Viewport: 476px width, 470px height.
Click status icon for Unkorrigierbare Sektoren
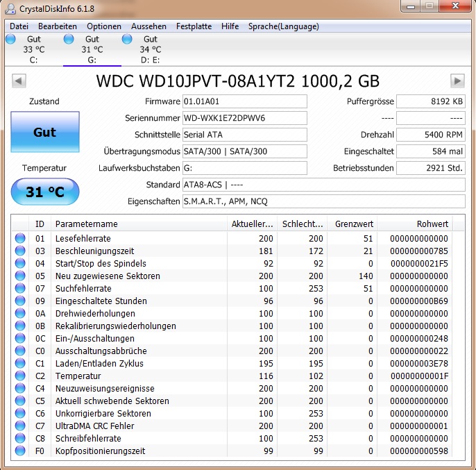[20, 413]
